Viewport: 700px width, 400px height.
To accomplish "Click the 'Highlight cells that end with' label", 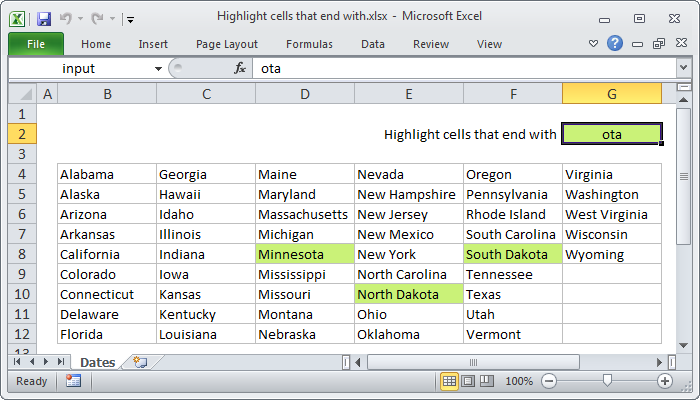I will click(x=470, y=134).
